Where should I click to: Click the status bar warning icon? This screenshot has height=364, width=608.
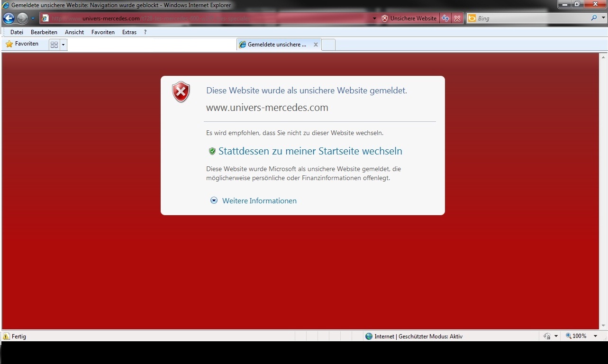tap(6, 336)
